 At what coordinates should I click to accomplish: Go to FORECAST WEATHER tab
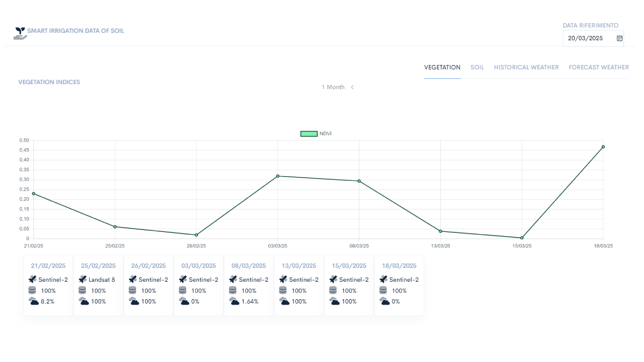click(x=599, y=67)
